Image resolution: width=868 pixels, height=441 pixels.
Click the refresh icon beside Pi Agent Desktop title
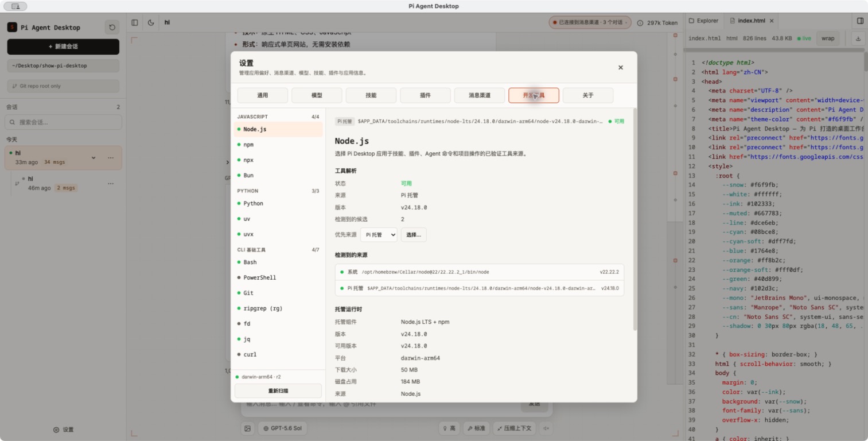[112, 28]
